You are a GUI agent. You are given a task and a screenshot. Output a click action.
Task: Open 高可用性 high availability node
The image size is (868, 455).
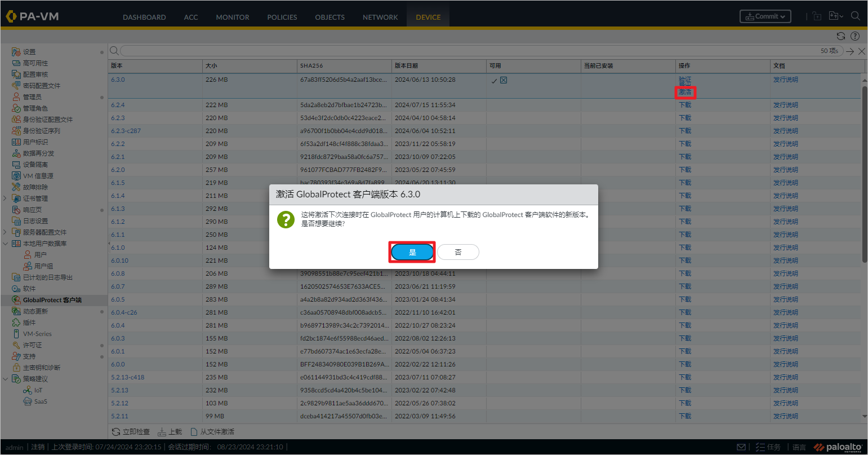[x=35, y=63]
